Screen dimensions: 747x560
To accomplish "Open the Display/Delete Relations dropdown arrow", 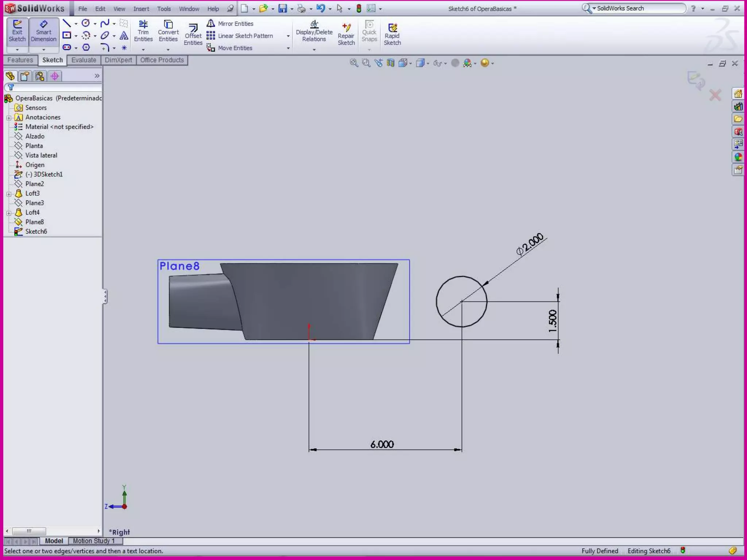I will click(314, 50).
